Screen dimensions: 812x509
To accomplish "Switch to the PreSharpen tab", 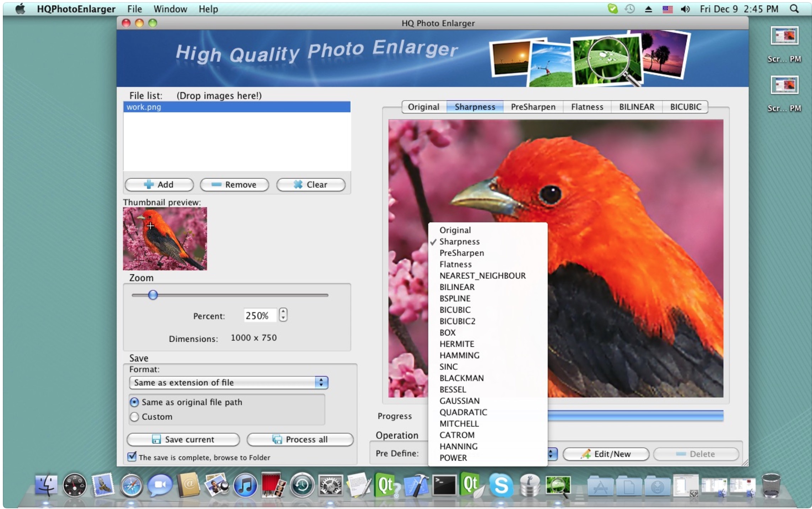I will pos(533,107).
